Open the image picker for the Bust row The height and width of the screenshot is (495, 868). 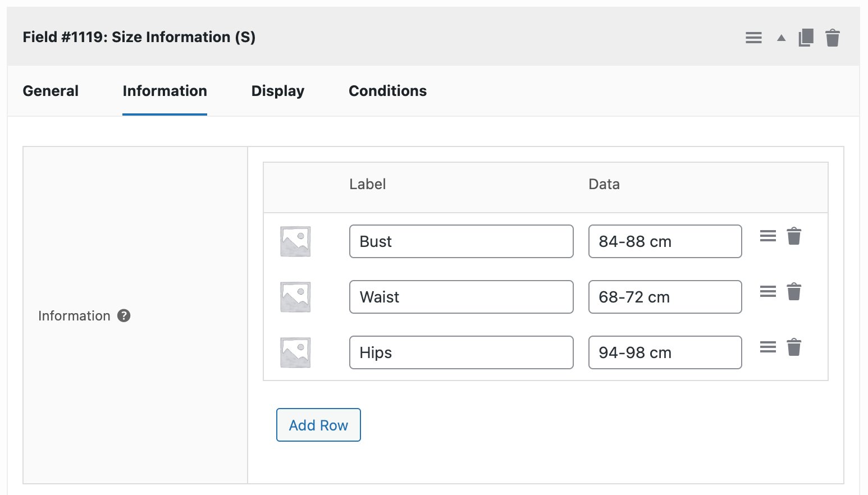pos(295,241)
